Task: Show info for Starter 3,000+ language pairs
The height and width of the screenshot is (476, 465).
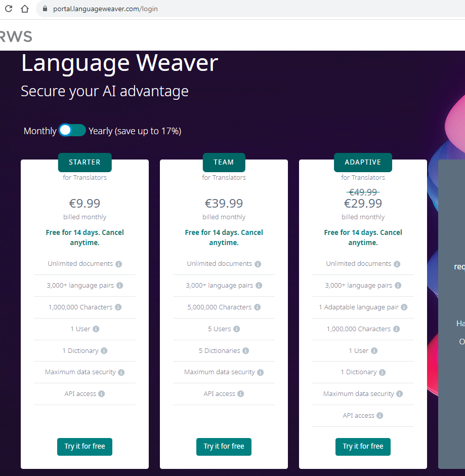Action: [x=120, y=286]
